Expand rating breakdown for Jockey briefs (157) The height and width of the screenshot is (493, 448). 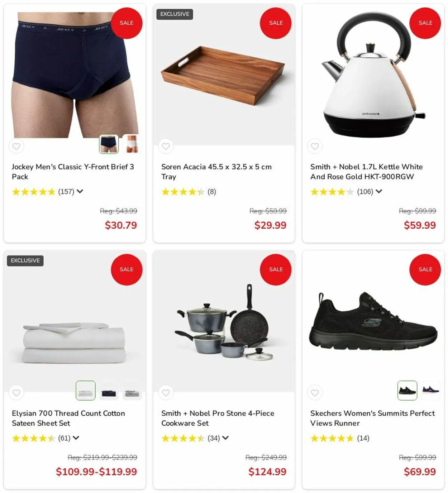coord(80,191)
